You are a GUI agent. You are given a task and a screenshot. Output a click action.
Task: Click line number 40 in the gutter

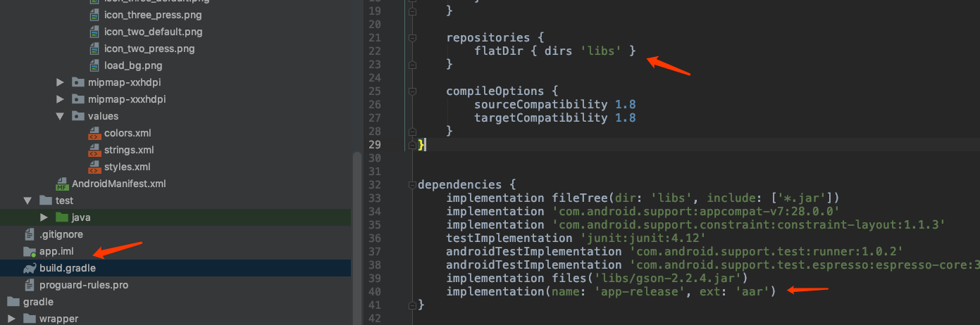(x=374, y=292)
